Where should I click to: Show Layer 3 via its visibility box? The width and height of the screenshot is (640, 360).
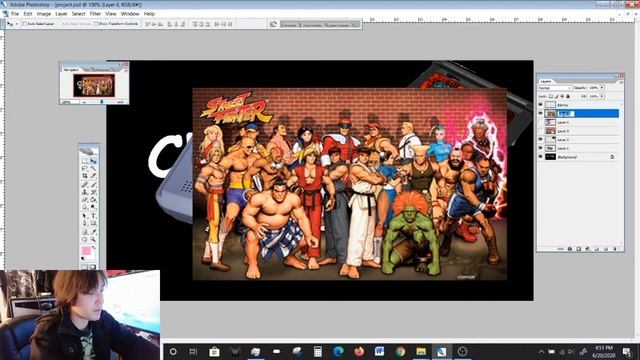(x=540, y=131)
